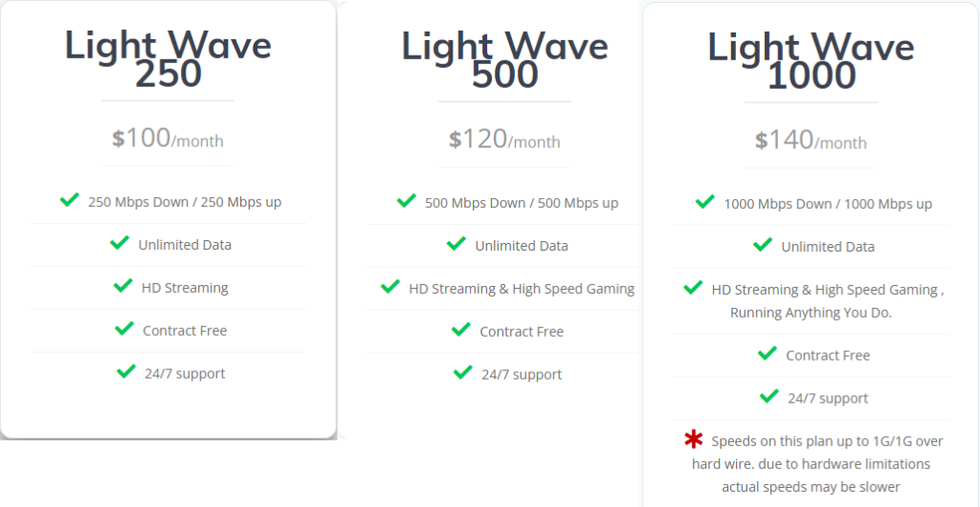Click the 24/7 support checkmark in Light Wave 1000
This screenshot has height=507, width=980.
(x=768, y=396)
